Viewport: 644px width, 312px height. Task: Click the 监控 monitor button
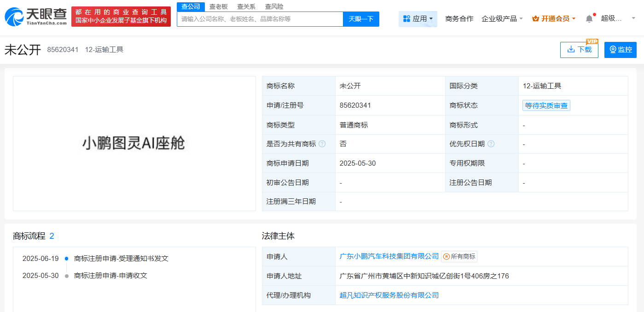point(620,50)
